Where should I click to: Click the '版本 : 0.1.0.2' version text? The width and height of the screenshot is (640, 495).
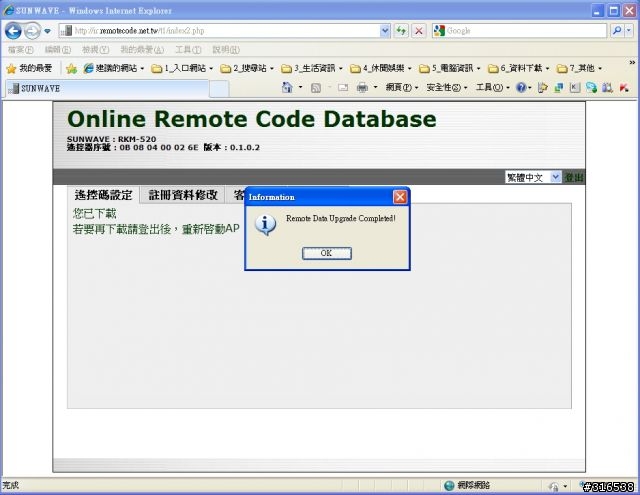[231, 147]
